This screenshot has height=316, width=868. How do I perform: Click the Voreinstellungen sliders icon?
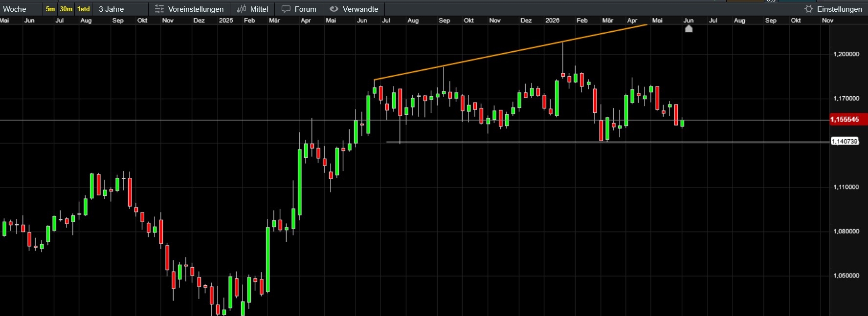pyautogui.click(x=159, y=9)
